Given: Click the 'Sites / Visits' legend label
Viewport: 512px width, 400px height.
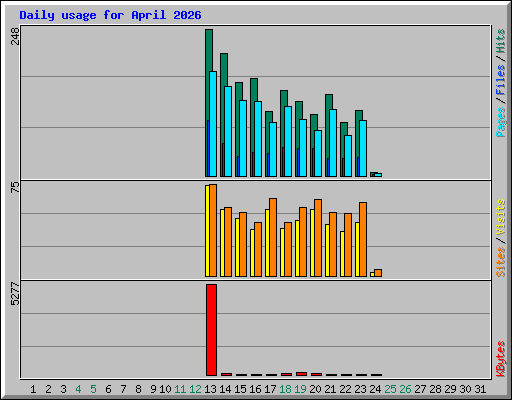Looking at the screenshot, I should (501, 238).
